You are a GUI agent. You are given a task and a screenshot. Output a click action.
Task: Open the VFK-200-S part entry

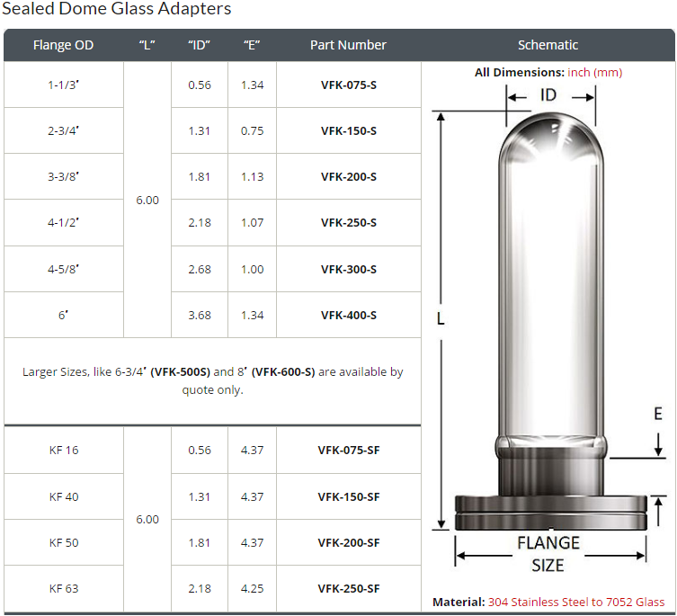tap(348, 176)
